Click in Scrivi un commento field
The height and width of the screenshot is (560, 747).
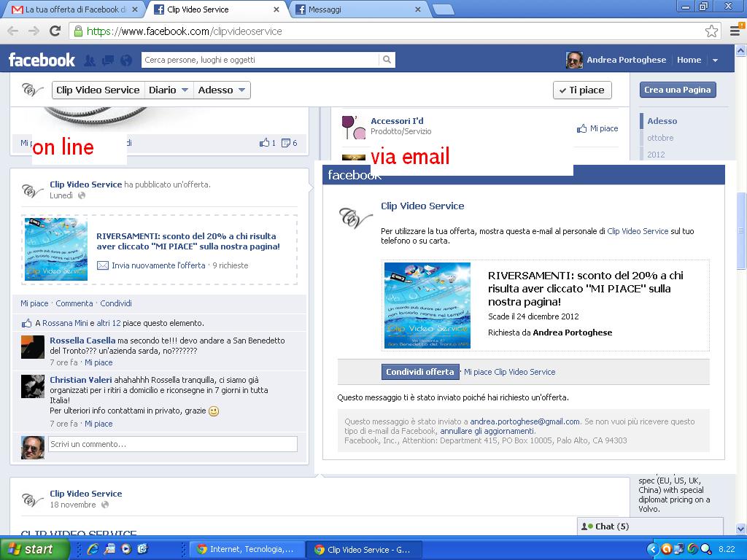(x=173, y=444)
